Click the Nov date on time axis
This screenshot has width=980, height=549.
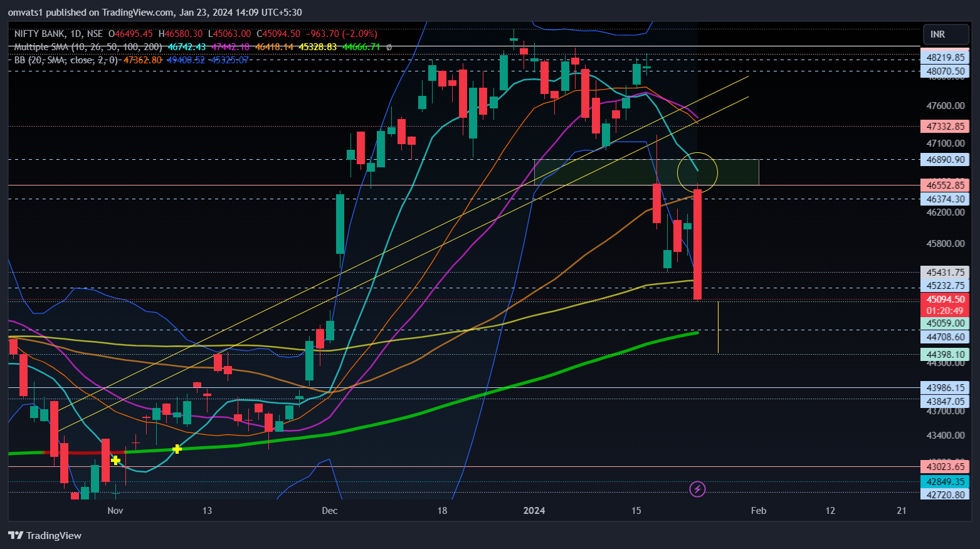[115, 510]
